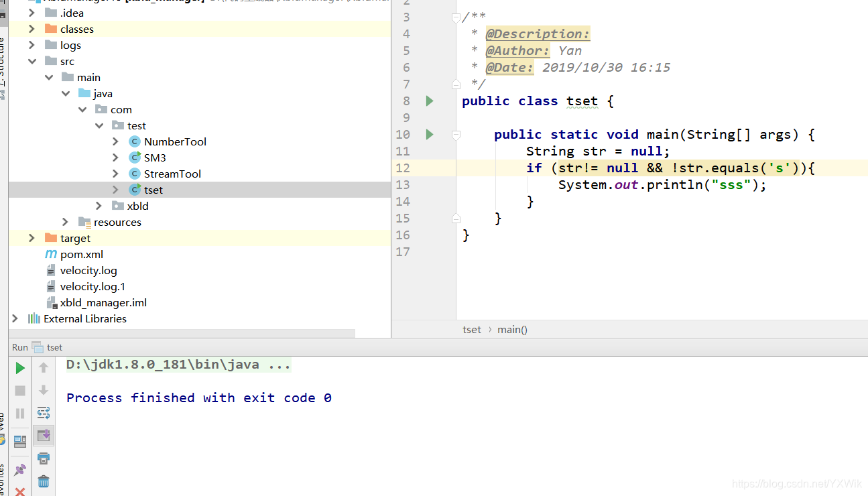Expand the target folder

tap(32, 238)
